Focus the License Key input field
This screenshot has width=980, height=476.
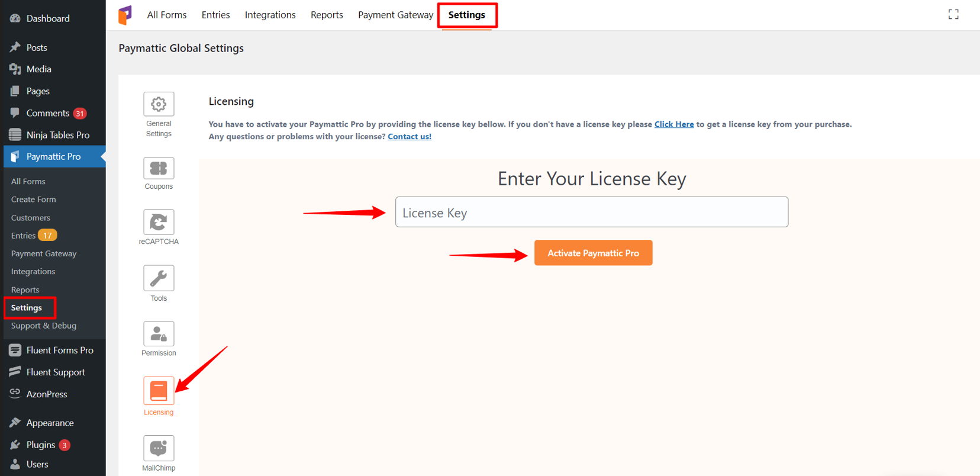point(592,212)
